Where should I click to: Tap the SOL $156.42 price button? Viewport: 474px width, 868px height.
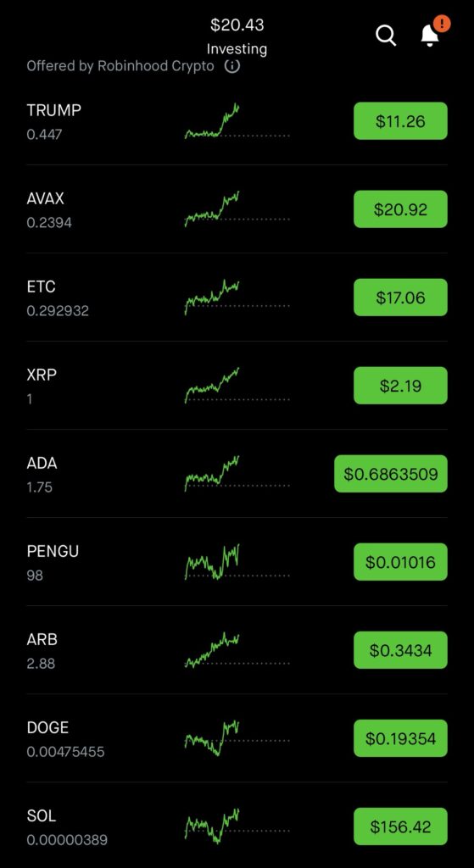(400, 826)
